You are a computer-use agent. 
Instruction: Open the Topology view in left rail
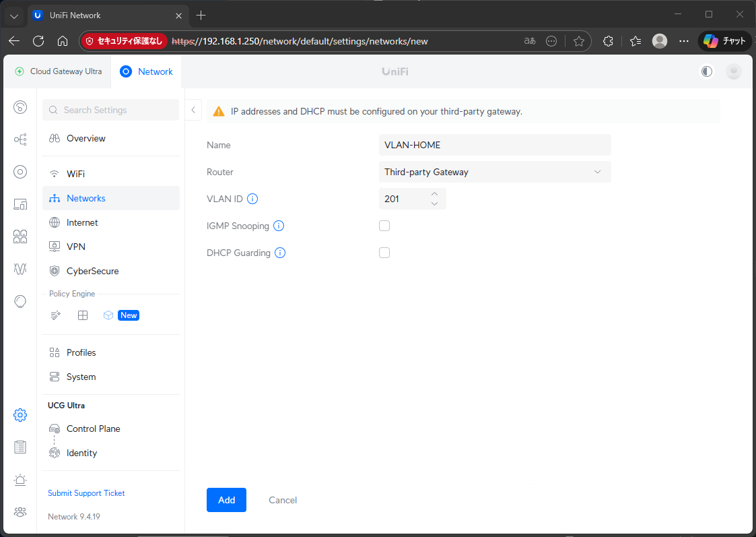(20, 139)
